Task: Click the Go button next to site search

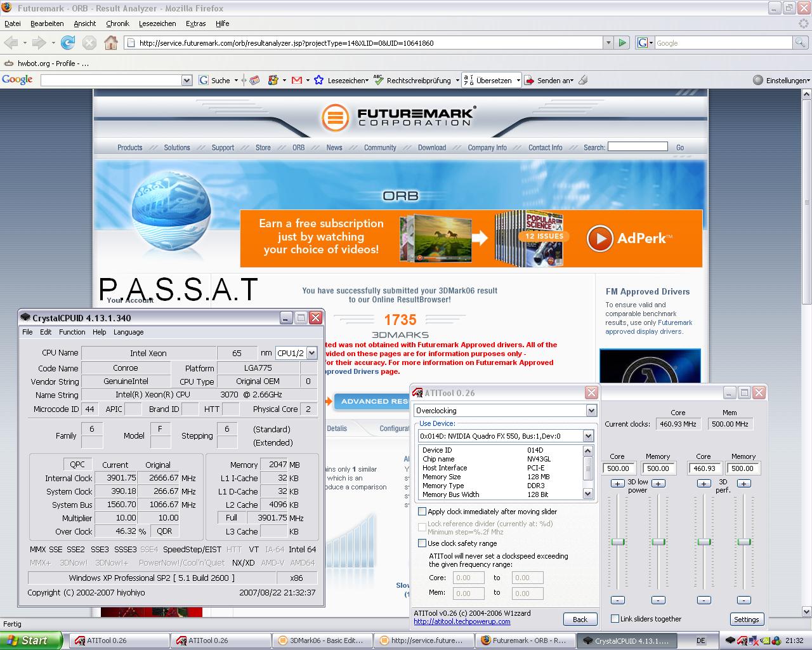Action: coord(680,147)
